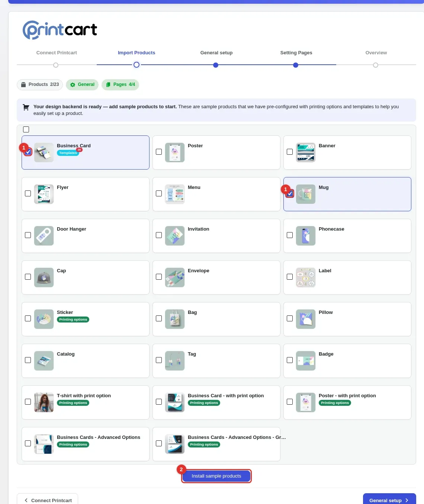Image resolution: width=424 pixels, height=504 pixels.
Task: Click the Catalog product thumbnail
Action: point(44,361)
